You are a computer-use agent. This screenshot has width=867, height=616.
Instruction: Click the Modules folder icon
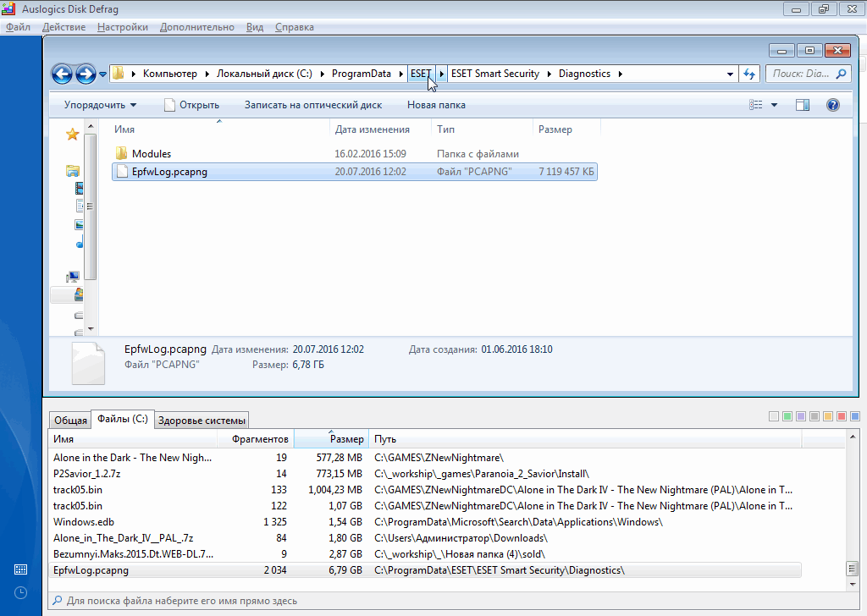point(122,154)
